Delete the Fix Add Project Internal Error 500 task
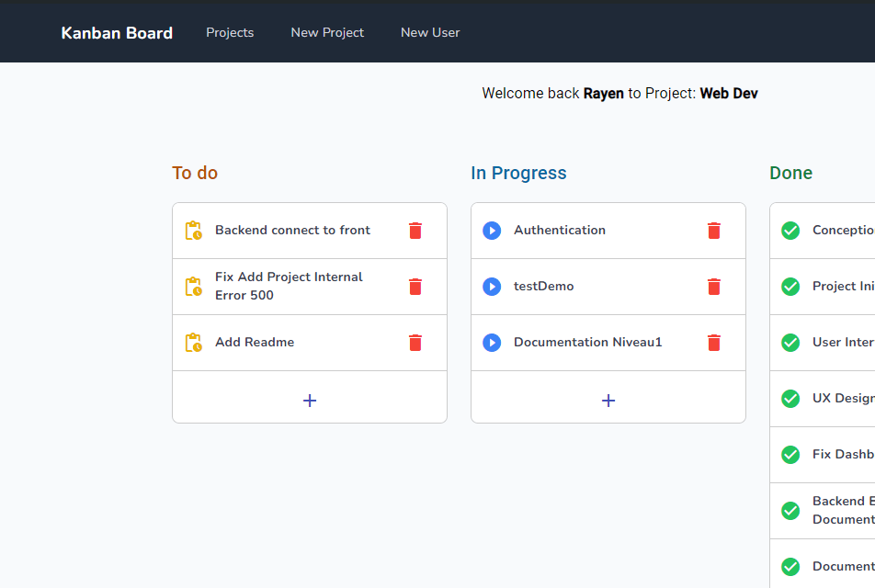875x588 pixels. point(415,286)
